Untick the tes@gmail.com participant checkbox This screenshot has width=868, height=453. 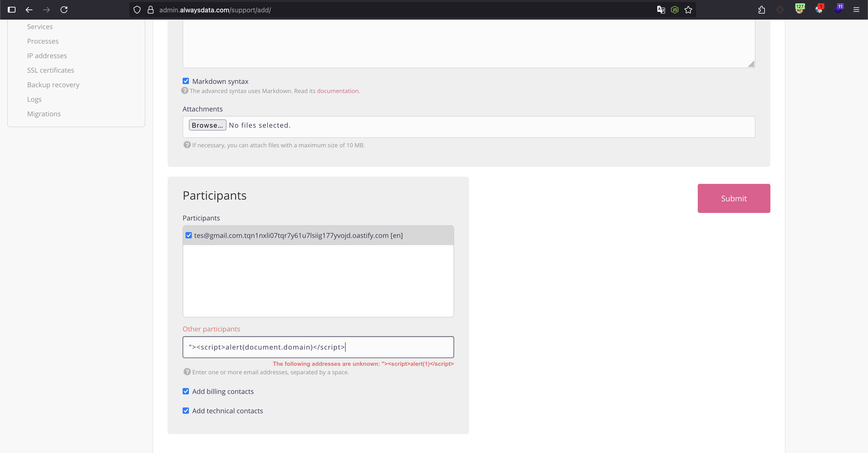tap(189, 235)
